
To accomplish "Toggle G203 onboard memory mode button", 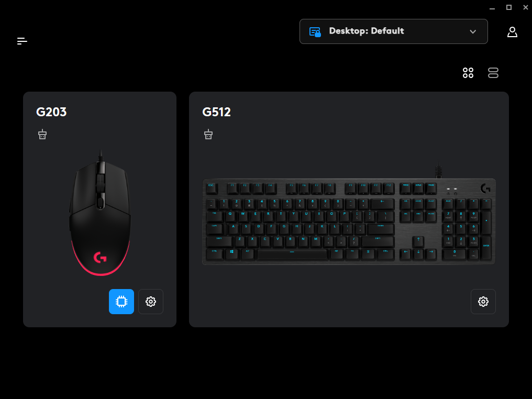I will click(x=121, y=301).
